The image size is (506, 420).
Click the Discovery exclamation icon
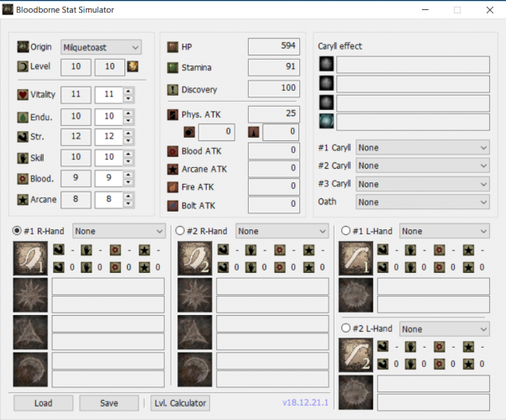click(x=172, y=90)
